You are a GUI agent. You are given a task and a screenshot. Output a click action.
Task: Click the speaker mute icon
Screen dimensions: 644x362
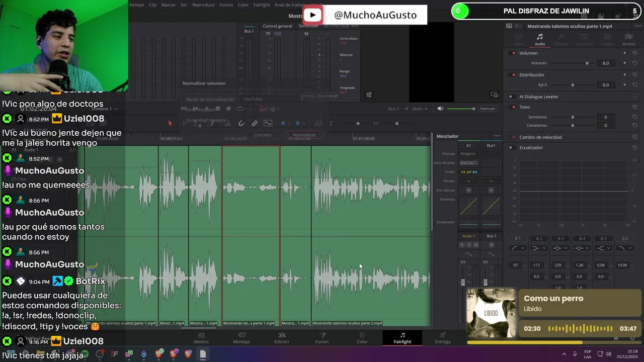[440, 109]
